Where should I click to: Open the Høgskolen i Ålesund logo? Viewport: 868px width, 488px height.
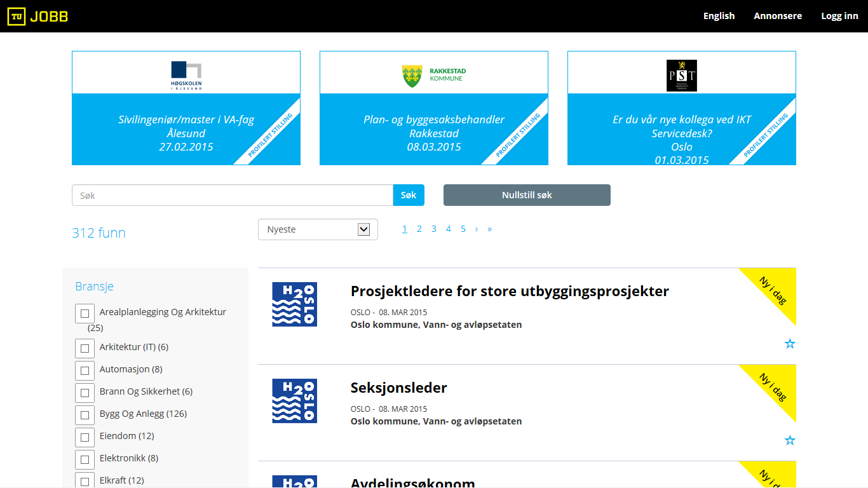pyautogui.click(x=186, y=76)
